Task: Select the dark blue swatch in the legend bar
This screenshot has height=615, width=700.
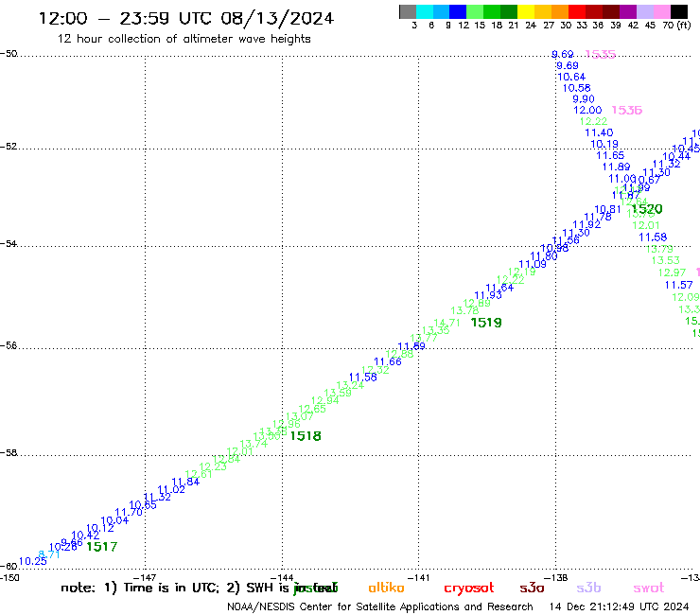Action: (458, 11)
